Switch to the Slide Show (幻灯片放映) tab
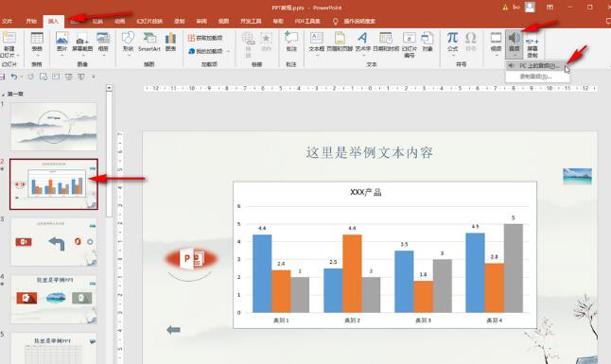611x364 pixels. 149,22
